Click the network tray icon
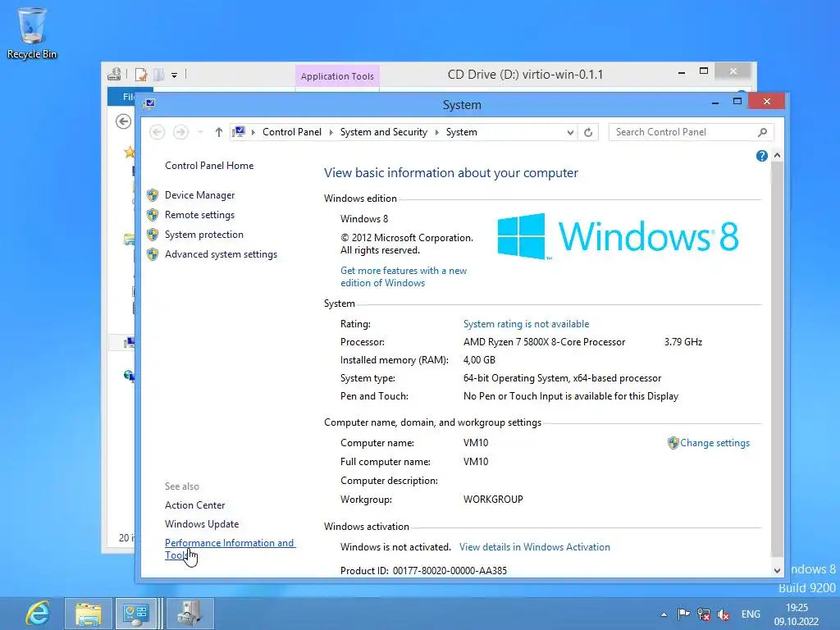Viewport: 840px width, 630px height. tap(703, 614)
